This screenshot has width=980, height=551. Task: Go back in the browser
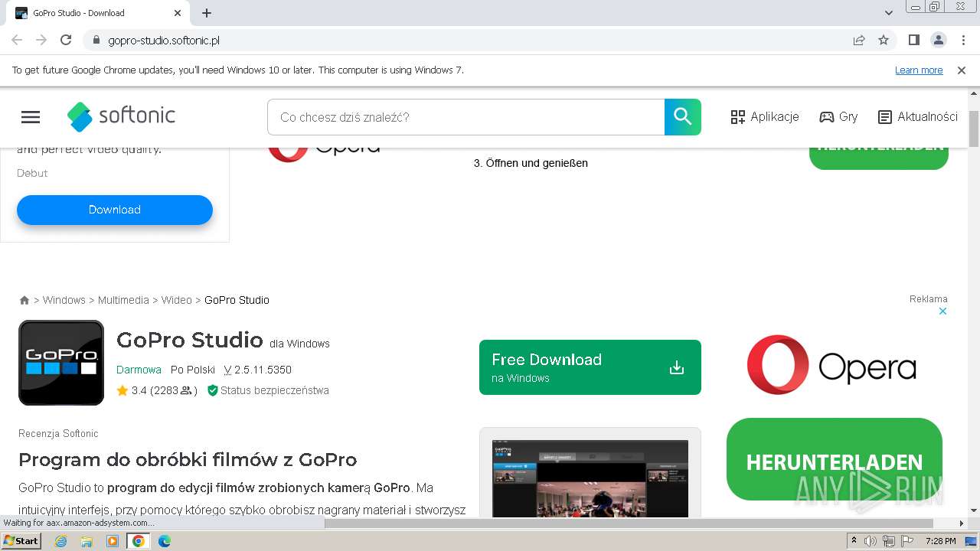pos(17,40)
